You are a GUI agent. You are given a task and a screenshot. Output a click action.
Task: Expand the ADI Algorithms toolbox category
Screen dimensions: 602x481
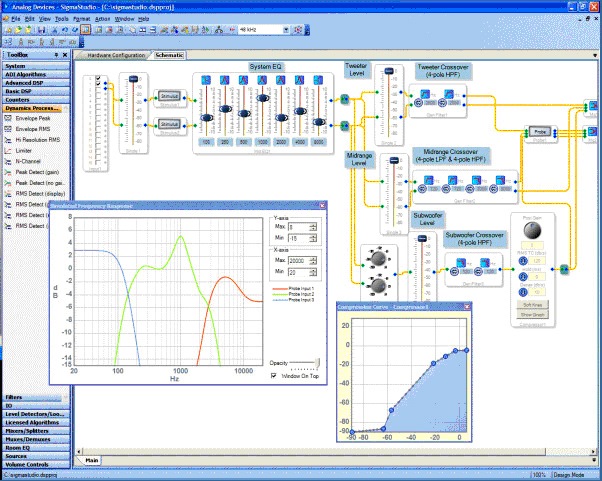point(36,74)
